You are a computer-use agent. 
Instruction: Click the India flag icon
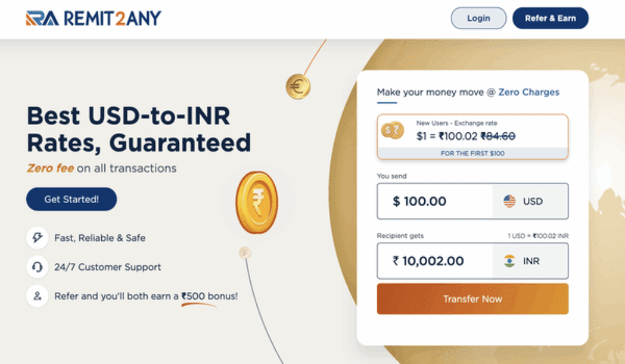tap(510, 261)
